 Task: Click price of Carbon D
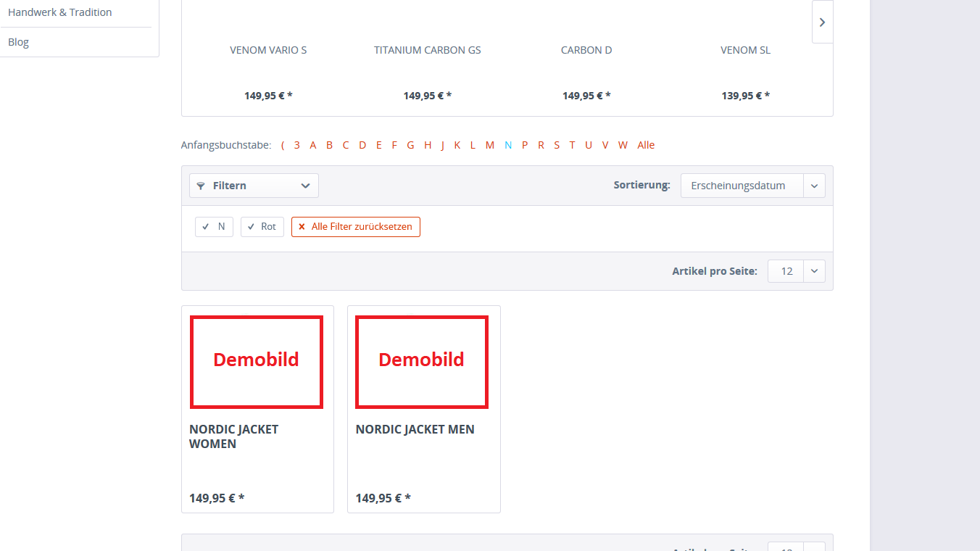(x=587, y=96)
